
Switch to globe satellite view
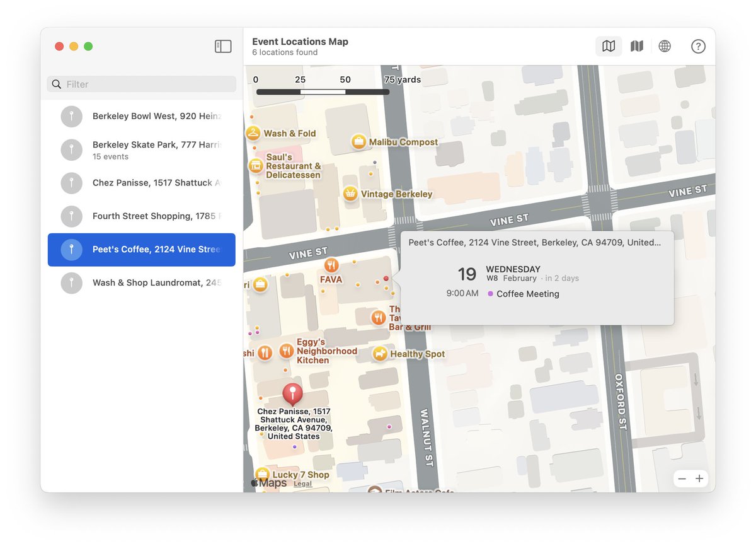[x=665, y=46]
